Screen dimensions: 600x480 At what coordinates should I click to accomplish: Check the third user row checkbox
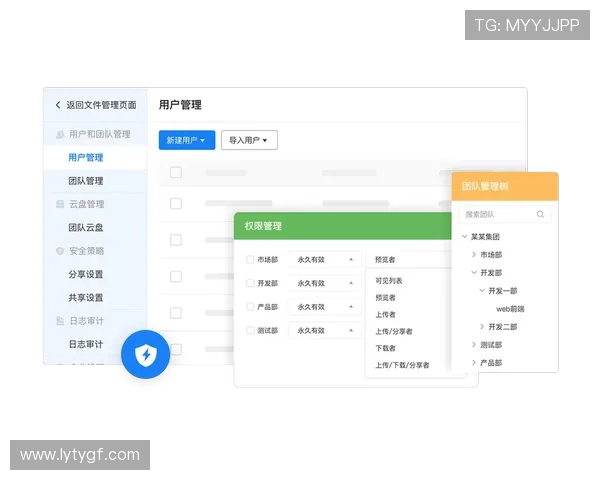(176, 276)
